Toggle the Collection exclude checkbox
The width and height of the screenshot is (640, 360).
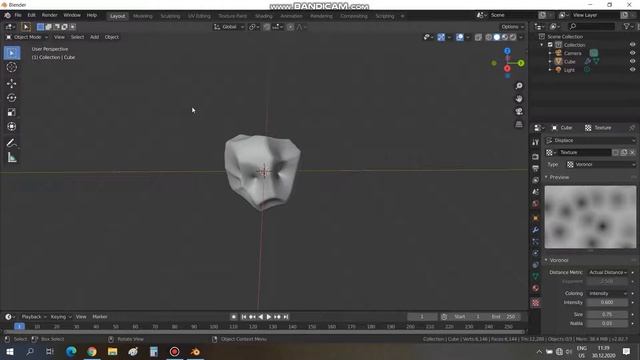click(550, 45)
